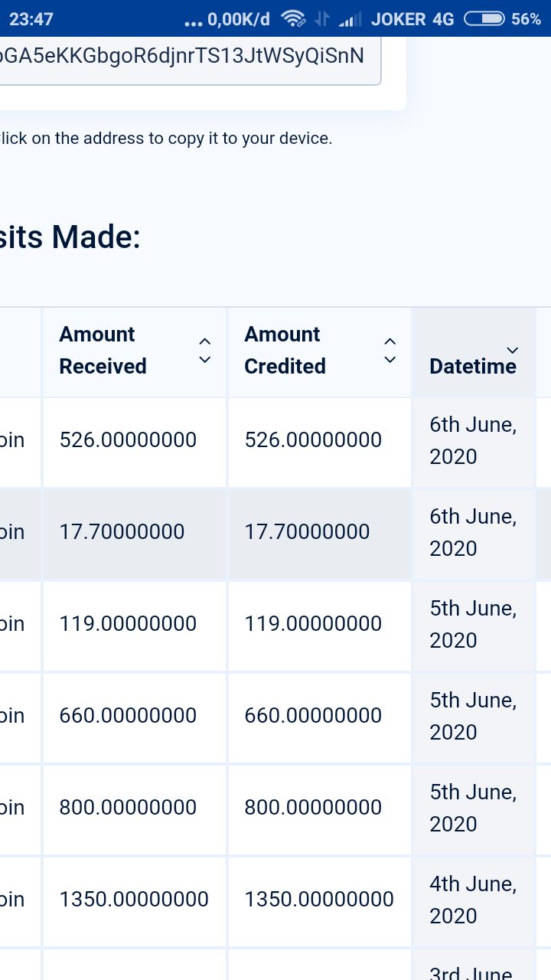This screenshot has height=980, width=551.
Task: Open the 119.00000000 received deposit row
Action: (x=275, y=626)
